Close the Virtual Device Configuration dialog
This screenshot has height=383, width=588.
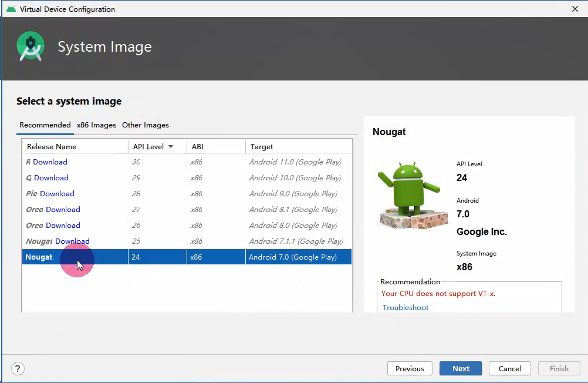575,9
